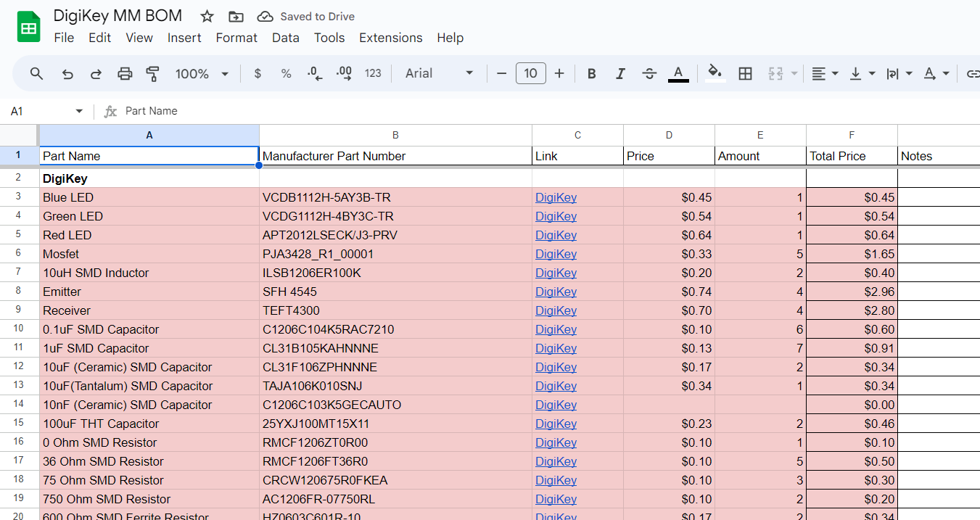Click the font size input box
Screen dimensions: 980x520
click(531, 73)
